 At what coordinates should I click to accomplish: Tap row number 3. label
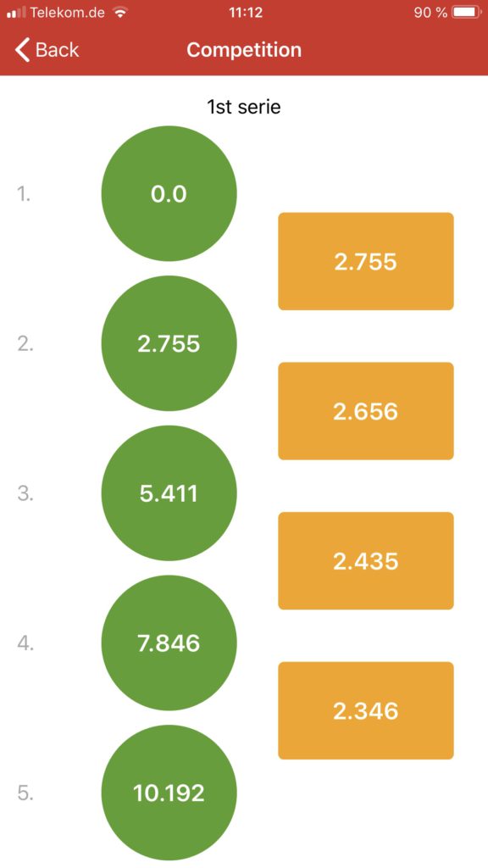click(x=25, y=494)
